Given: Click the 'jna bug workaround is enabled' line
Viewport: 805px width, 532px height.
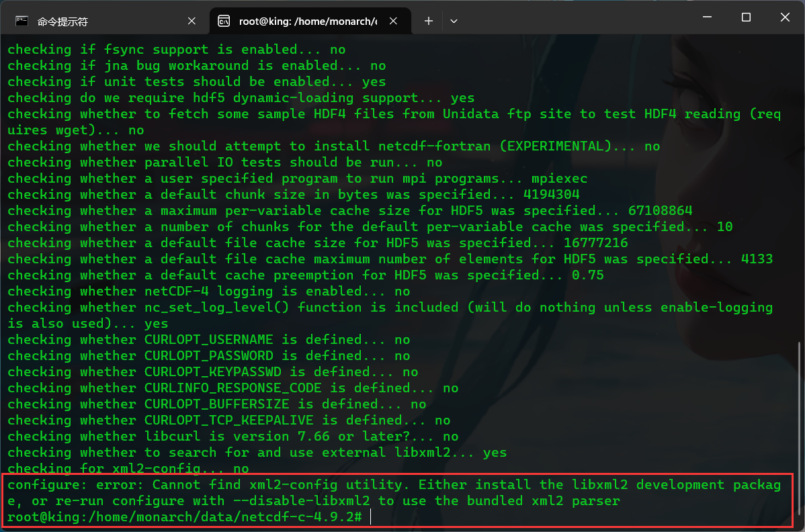Looking at the screenshot, I should 197,65.
